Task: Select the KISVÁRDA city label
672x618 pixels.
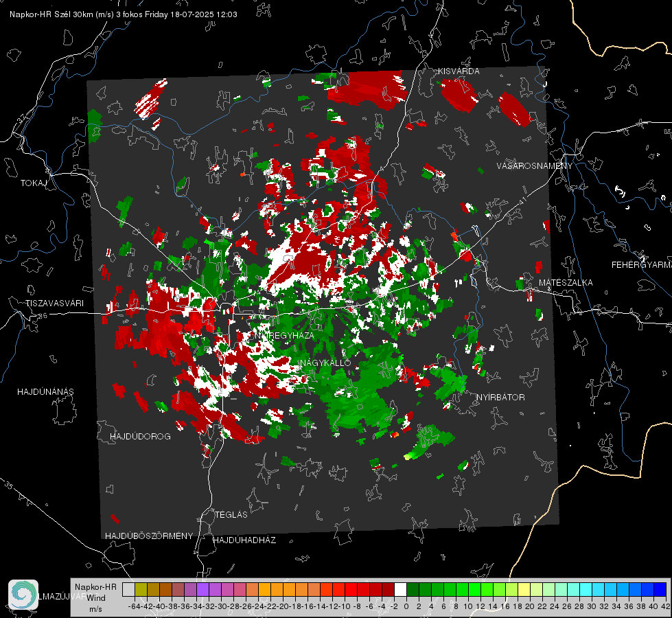Action: [459, 71]
